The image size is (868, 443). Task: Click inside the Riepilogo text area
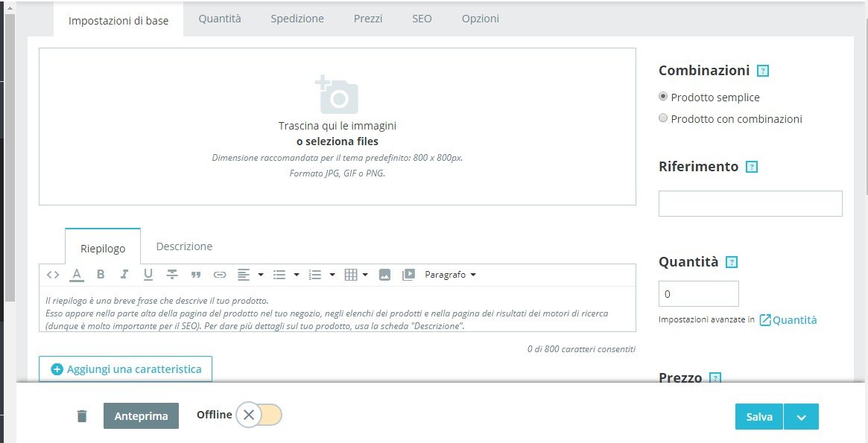337,308
